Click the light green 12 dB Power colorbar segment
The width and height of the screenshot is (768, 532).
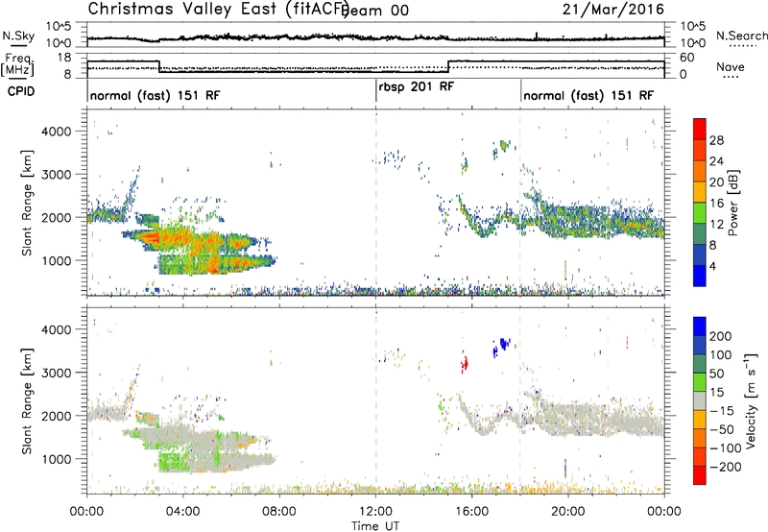(700, 212)
